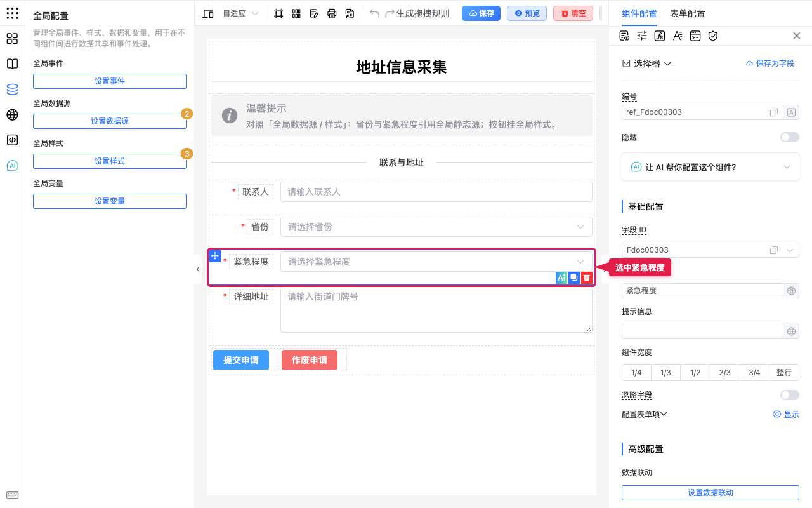Select 1/4 component width
Viewport: 812px width, 508px height.
tap(636, 373)
